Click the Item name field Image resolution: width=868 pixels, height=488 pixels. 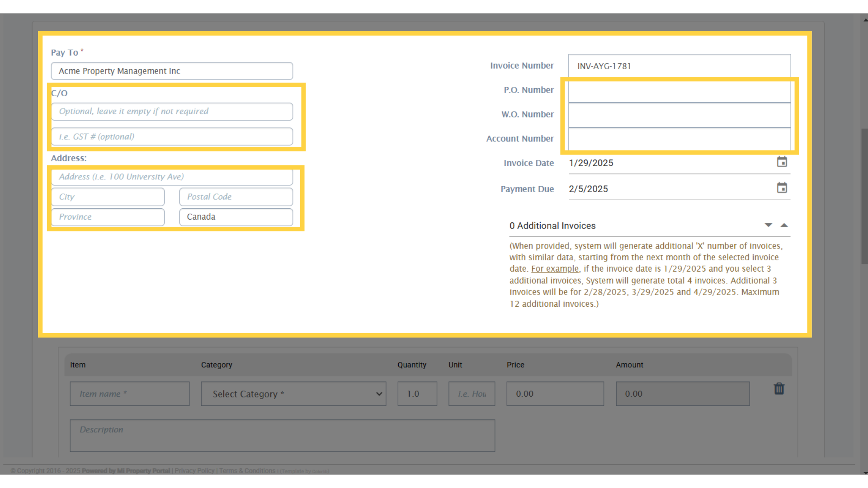129,394
